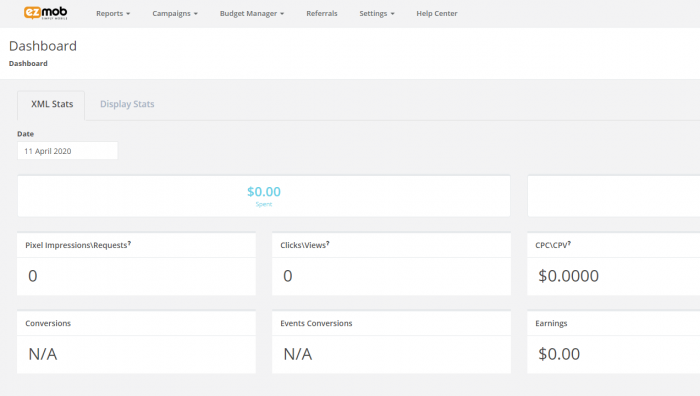Click the $0.00 Spent amount
700x396 pixels.
[264, 192]
